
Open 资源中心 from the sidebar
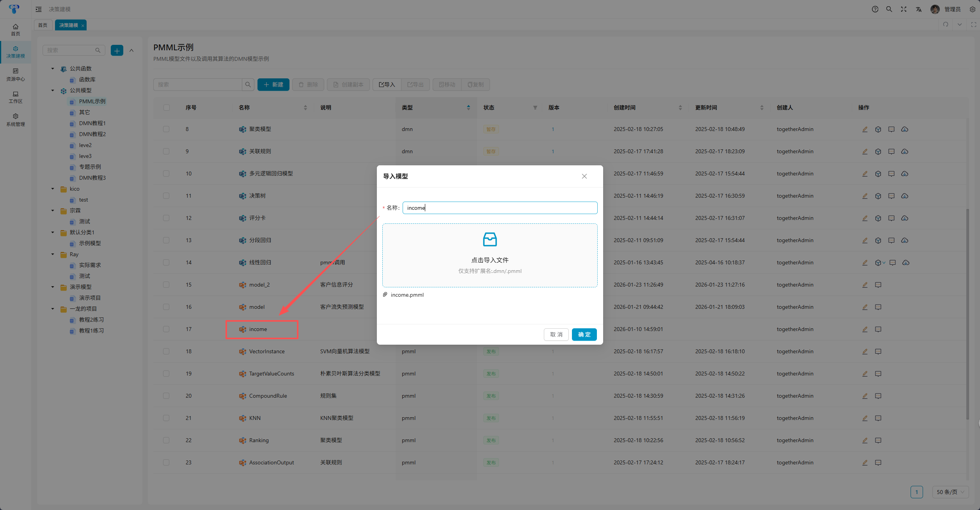coord(16,74)
